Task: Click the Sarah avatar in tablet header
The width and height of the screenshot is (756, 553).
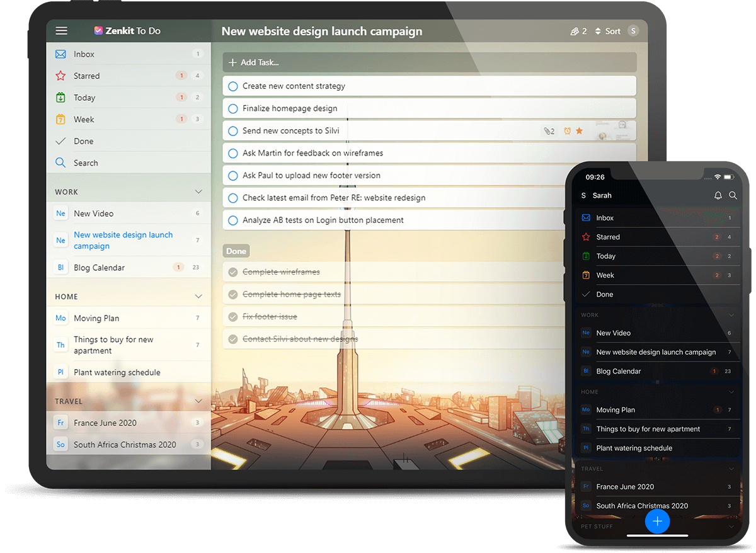Action: pyautogui.click(x=633, y=31)
